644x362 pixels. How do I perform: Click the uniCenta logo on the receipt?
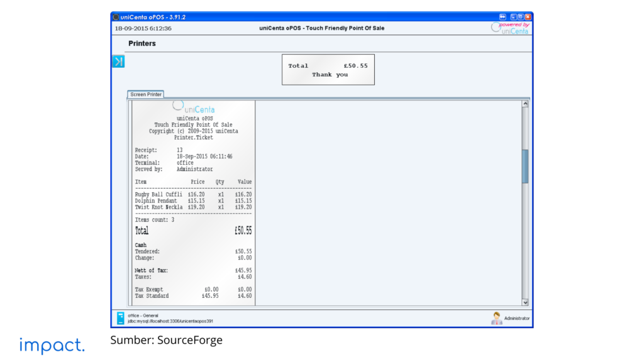(x=194, y=107)
